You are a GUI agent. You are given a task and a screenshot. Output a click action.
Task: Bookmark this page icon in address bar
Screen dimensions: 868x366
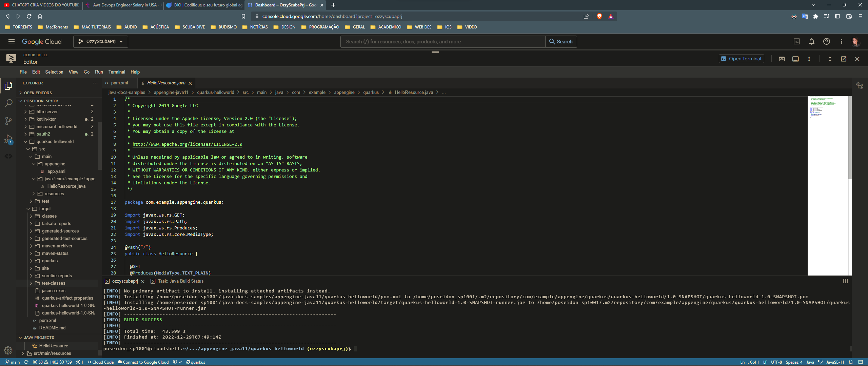243,16
